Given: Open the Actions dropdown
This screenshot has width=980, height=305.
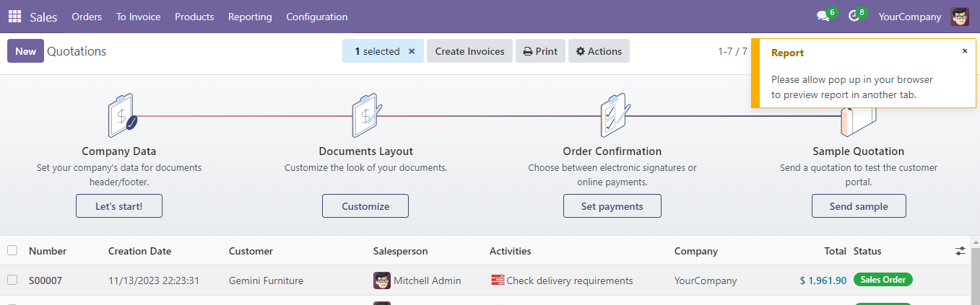Looking at the screenshot, I should pyautogui.click(x=599, y=51).
